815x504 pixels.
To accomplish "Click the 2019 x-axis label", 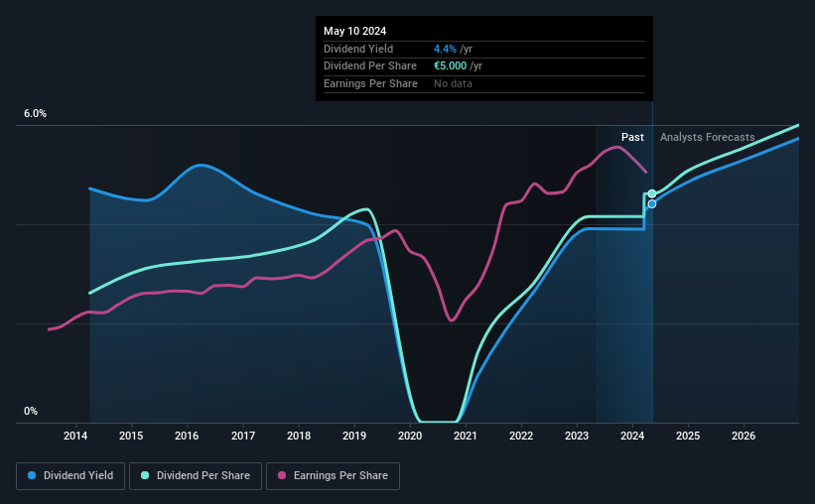I will pyautogui.click(x=354, y=436).
